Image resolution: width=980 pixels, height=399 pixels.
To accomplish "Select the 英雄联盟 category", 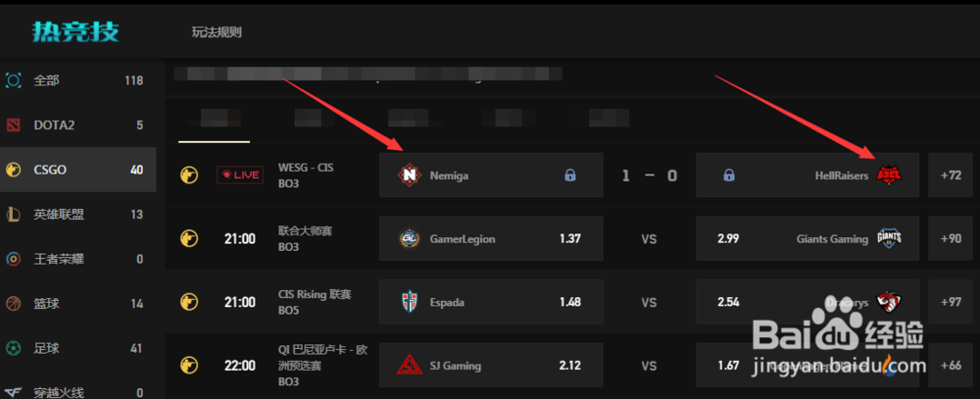I will [78, 215].
